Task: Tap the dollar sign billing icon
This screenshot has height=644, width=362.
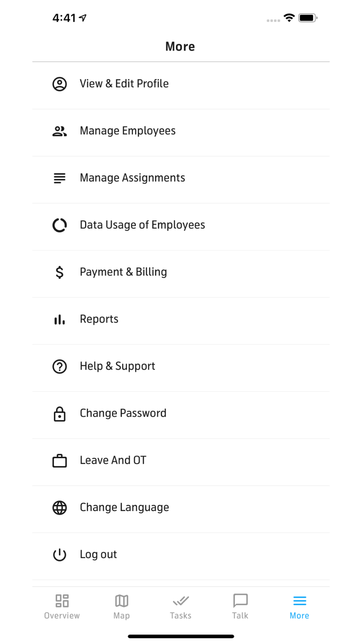Action: pos(60,272)
